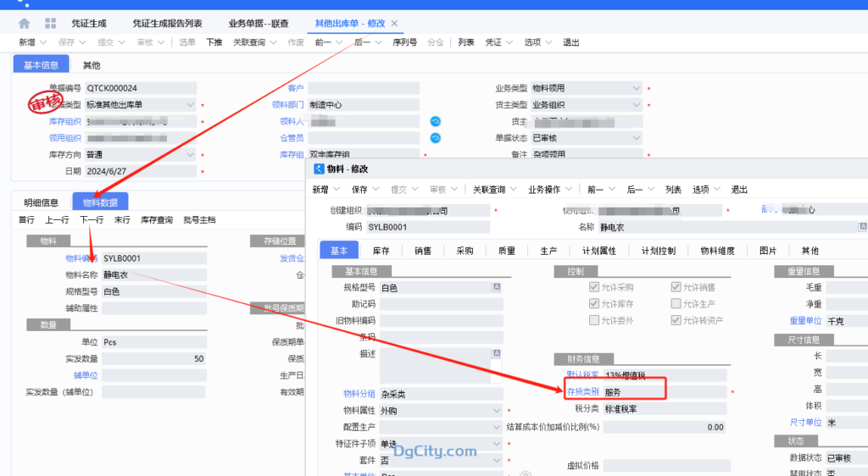This screenshot has height=476, width=868.
Task: Click 序列号 in the outbound toolbar
Action: [404, 42]
